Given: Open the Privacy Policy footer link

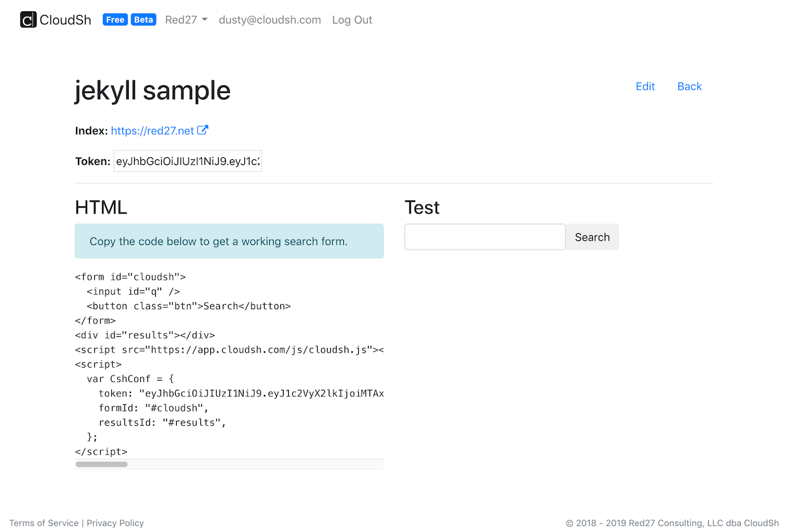Looking at the screenshot, I should (x=115, y=523).
